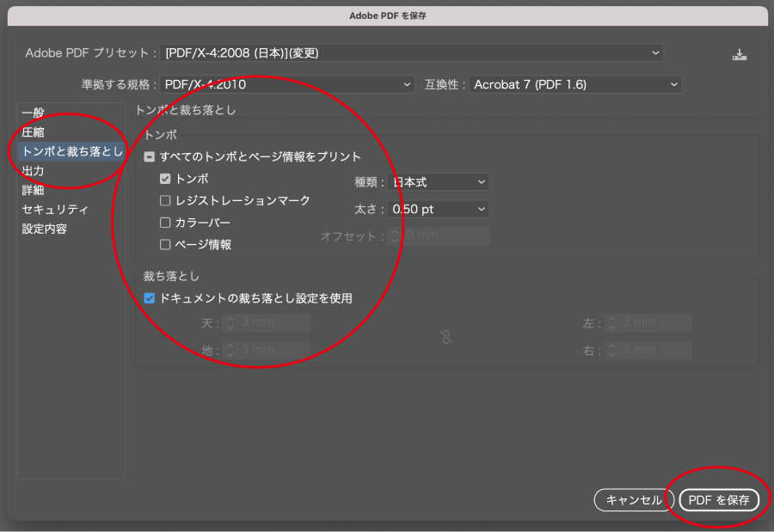This screenshot has height=532, width=774.
Task: Click the broken link chain icon in bleed section
Action: tap(445, 338)
